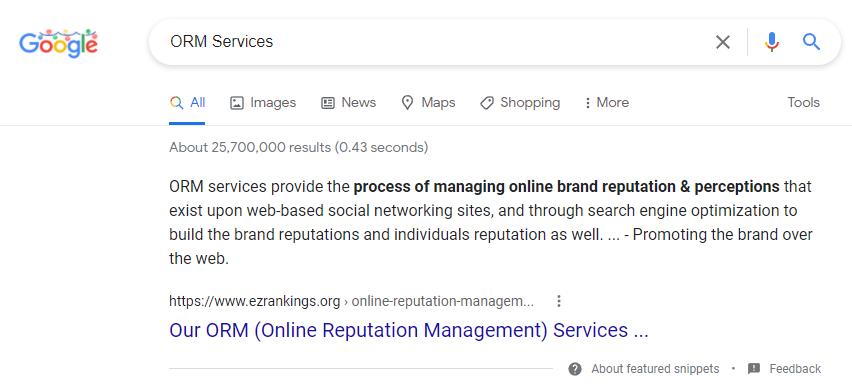This screenshot has width=852, height=391.
Task: Click the Feedback link
Action: point(795,369)
